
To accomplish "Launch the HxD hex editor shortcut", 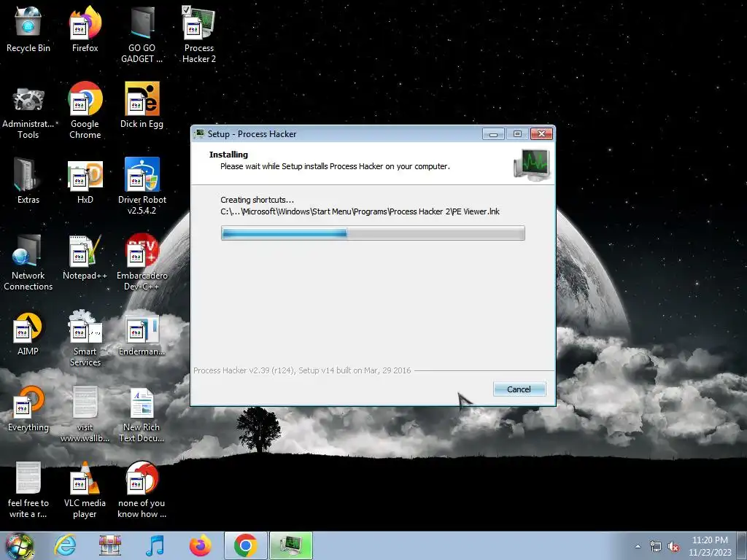I will [85, 181].
